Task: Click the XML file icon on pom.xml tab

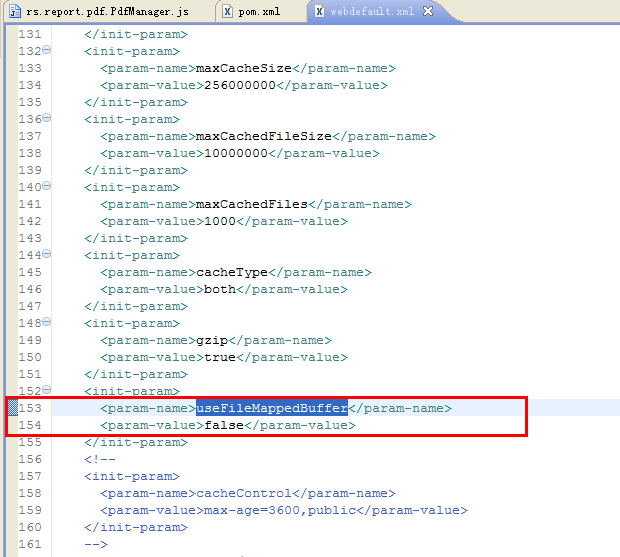Action: point(227,11)
